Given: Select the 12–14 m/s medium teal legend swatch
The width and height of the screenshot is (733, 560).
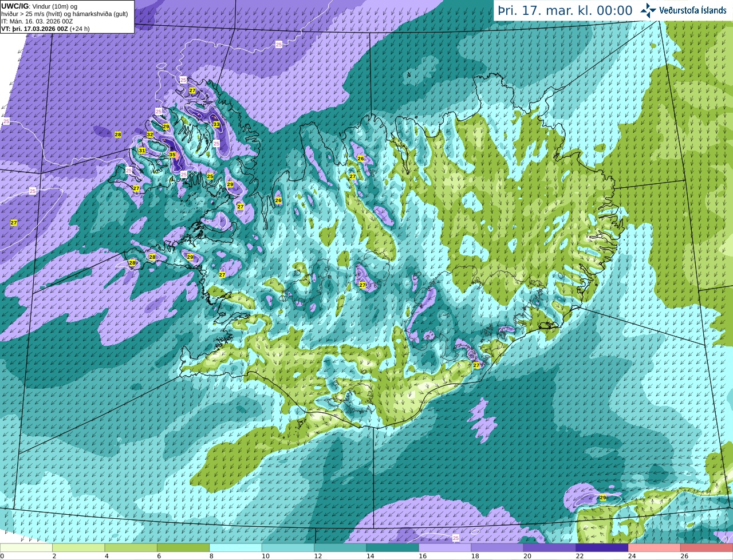Looking at the screenshot, I should click(340, 547).
